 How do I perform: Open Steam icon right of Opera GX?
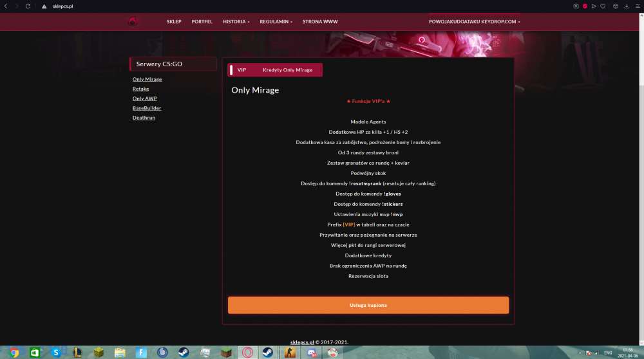point(268,353)
